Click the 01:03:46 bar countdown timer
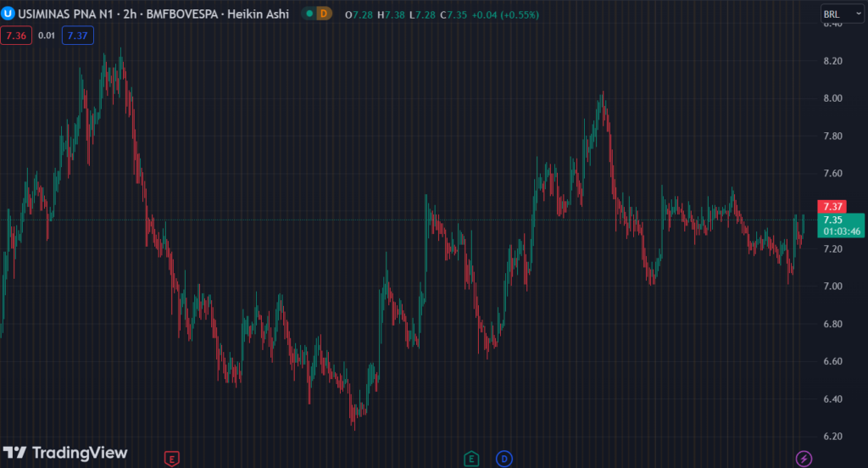The height and width of the screenshot is (468, 868). (x=842, y=231)
